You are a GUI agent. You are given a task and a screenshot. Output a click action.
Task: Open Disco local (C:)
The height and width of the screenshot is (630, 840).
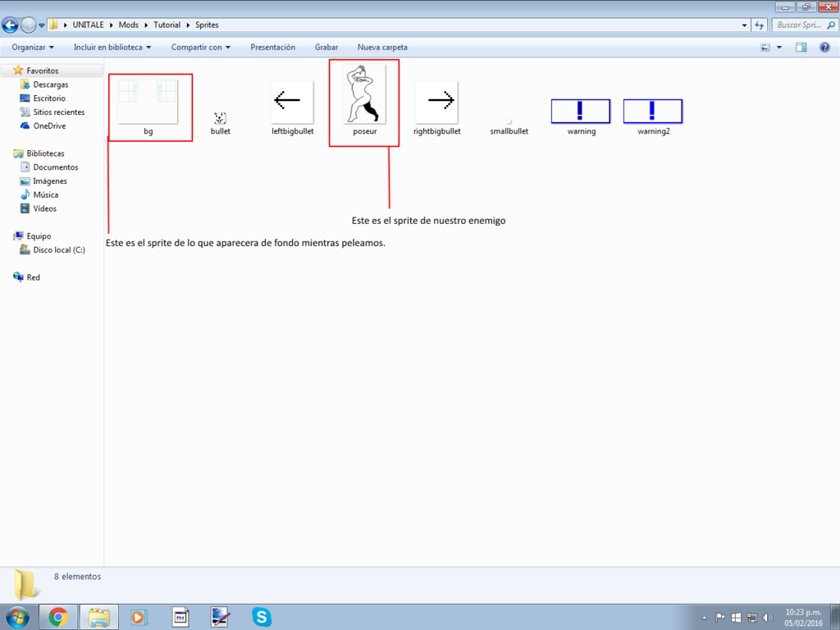pyautogui.click(x=58, y=249)
